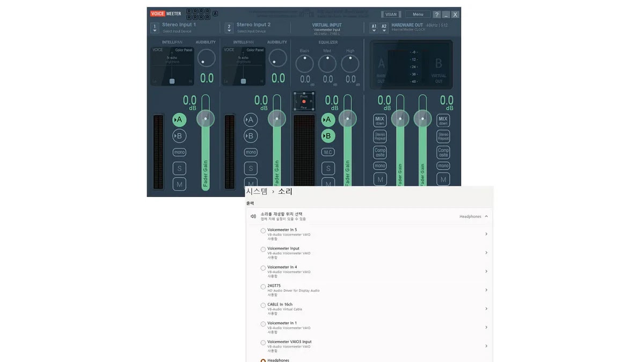The height and width of the screenshot is (362, 644).
Task: Solo the Virtual Input strip
Action: 328,168
